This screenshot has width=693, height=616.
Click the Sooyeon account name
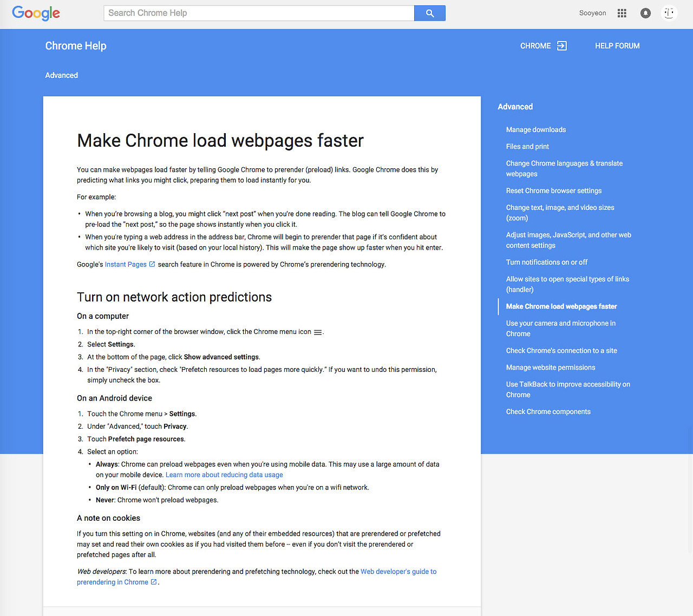(592, 13)
